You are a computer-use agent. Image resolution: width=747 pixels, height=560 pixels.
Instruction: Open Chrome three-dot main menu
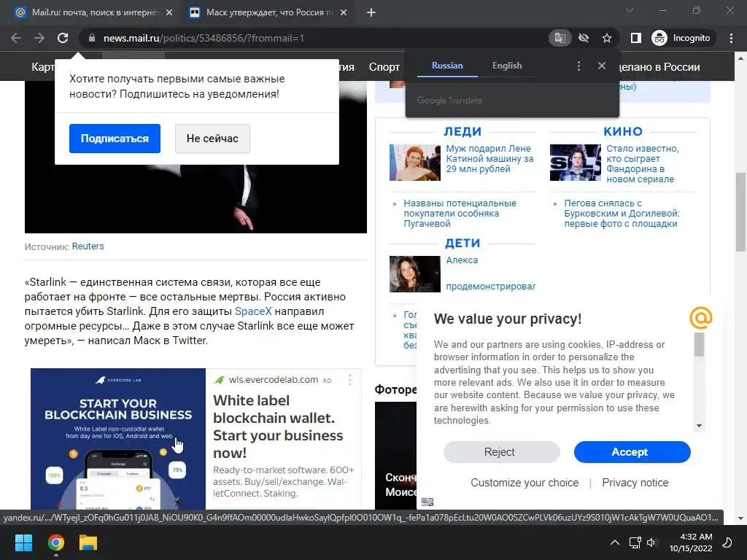coord(731,38)
